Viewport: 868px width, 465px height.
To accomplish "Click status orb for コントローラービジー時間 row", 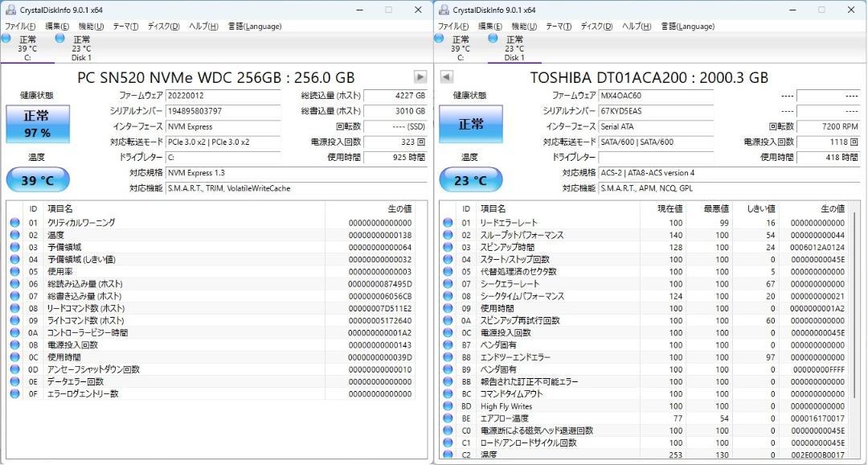I will (14, 332).
